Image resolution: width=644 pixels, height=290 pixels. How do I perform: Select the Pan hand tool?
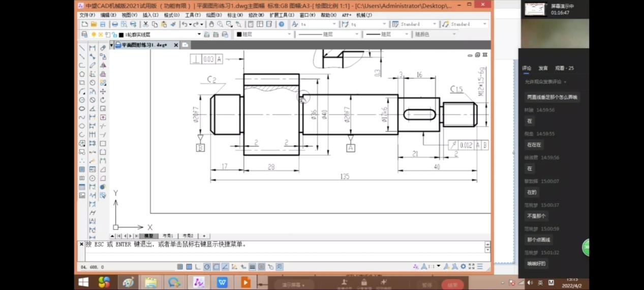coord(211,24)
